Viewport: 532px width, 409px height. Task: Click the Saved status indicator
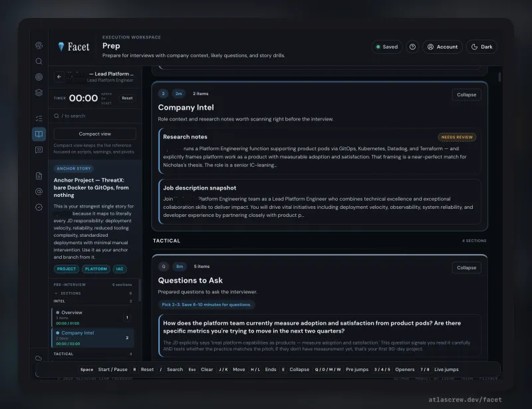click(x=387, y=47)
